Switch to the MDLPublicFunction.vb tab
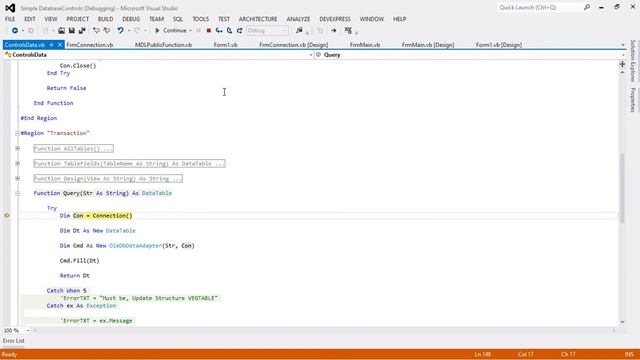640x360 pixels. (x=163, y=45)
